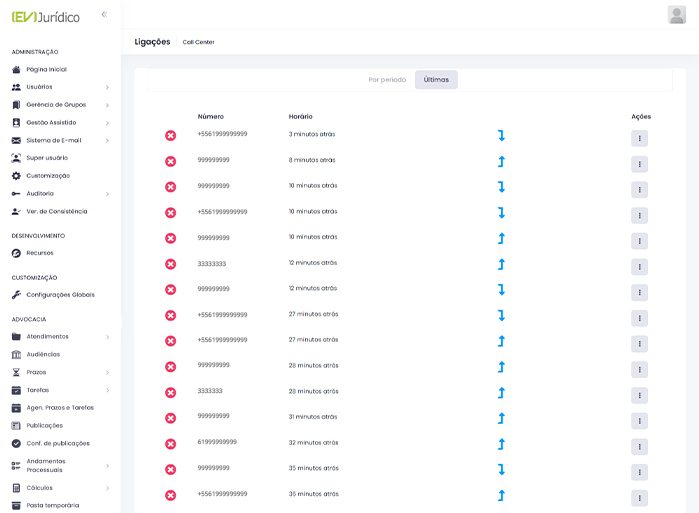699x513 pixels.
Task: Click the Conf. de publicações check icon
Action: coord(16,443)
